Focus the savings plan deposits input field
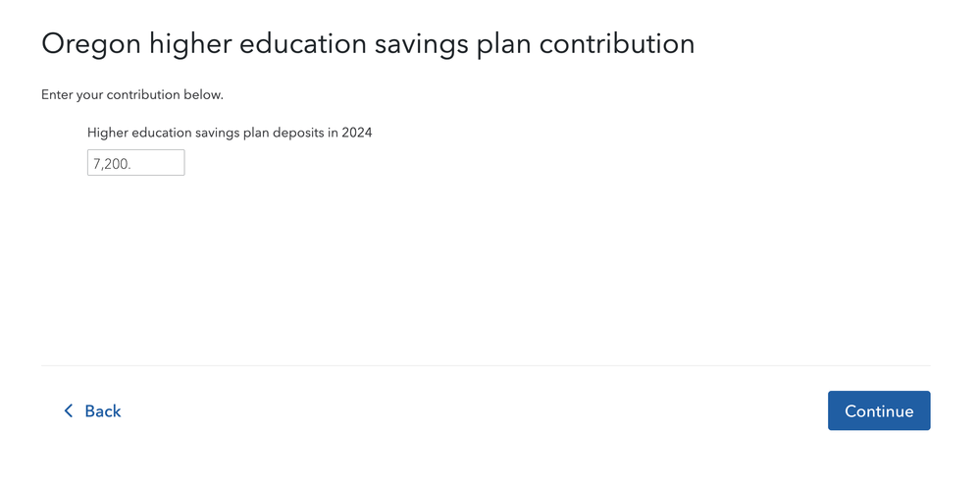 (135, 163)
